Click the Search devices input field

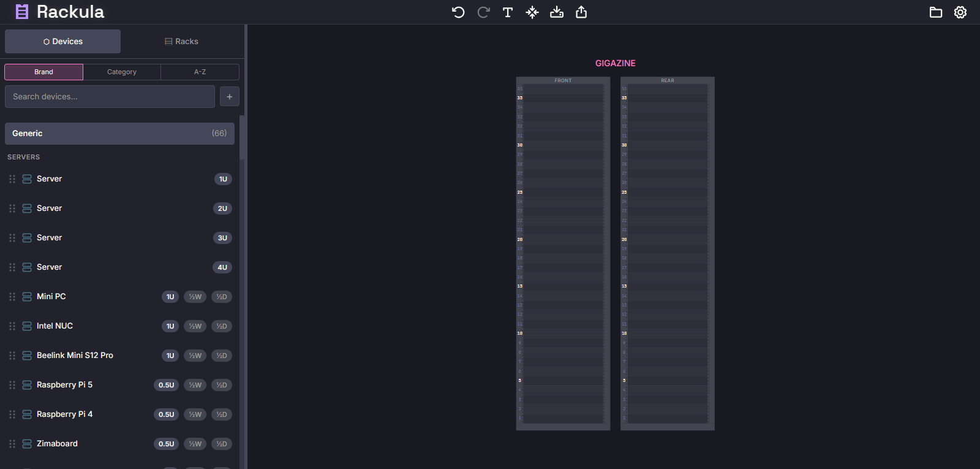tap(110, 97)
